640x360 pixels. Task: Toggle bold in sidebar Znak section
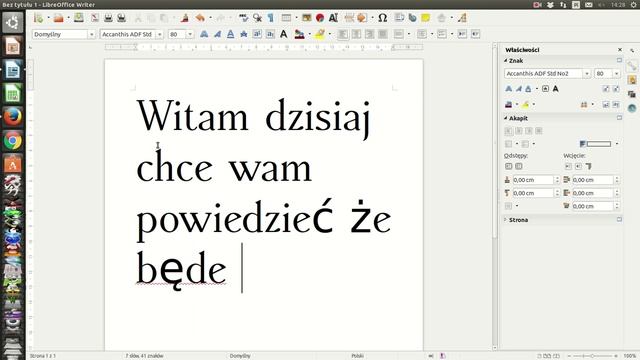pos(509,89)
